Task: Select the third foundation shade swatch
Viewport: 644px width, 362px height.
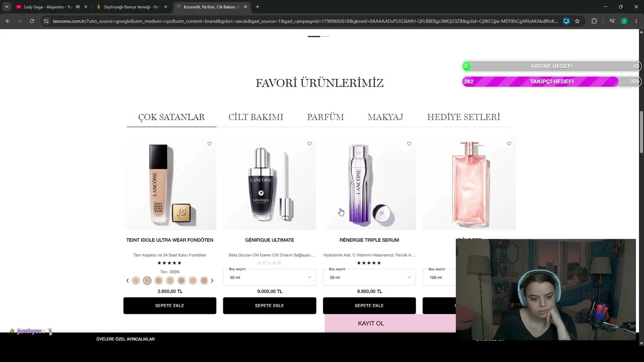Action: (x=158, y=281)
